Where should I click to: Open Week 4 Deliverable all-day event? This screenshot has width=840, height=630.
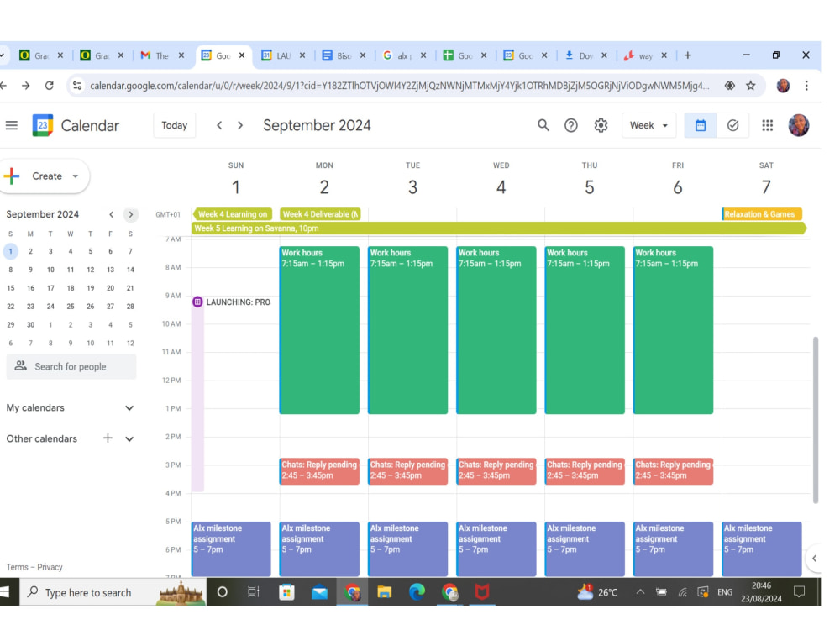pyautogui.click(x=320, y=214)
